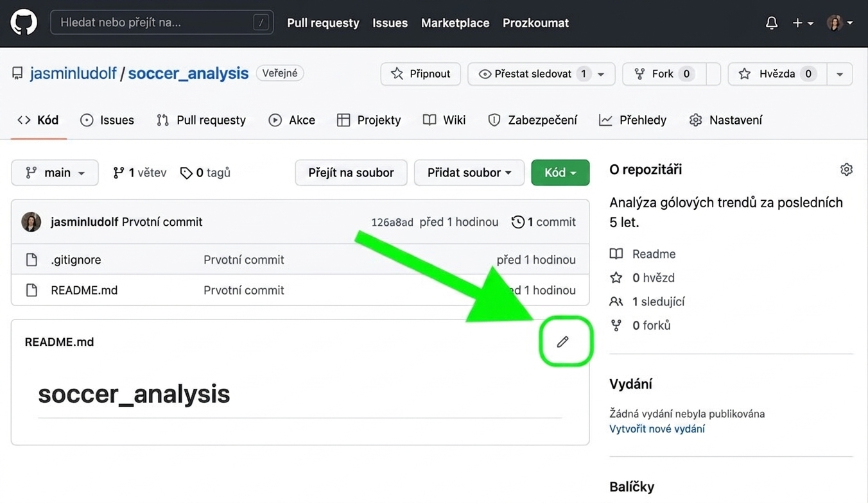Open the '1 commit' history link
This screenshot has height=503, width=868.
coord(544,222)
